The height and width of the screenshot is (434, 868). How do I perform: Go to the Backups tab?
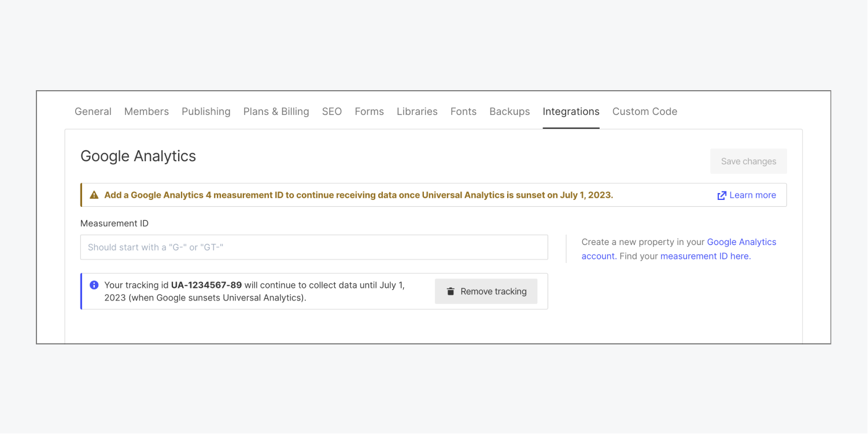click(x=509, y=112)
